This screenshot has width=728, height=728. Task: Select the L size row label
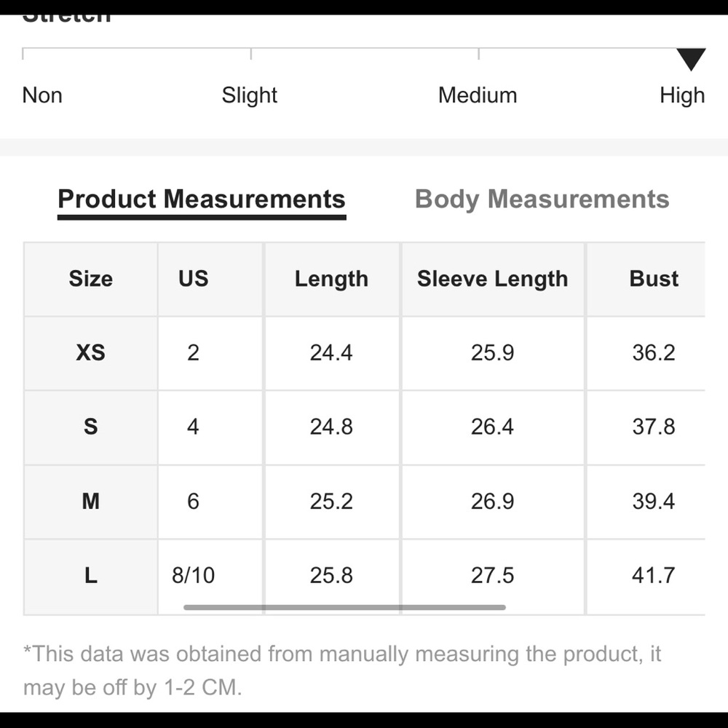[90, 576]
